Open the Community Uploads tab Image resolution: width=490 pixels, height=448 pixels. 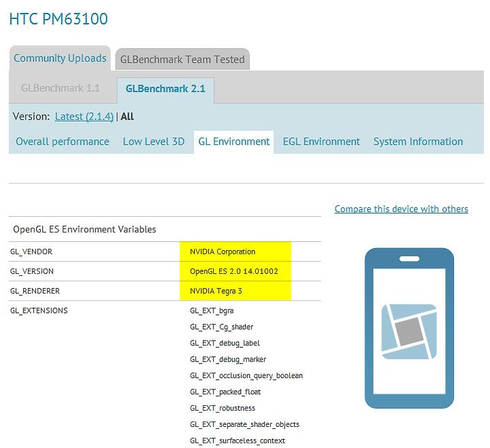(x=60, y=58)
